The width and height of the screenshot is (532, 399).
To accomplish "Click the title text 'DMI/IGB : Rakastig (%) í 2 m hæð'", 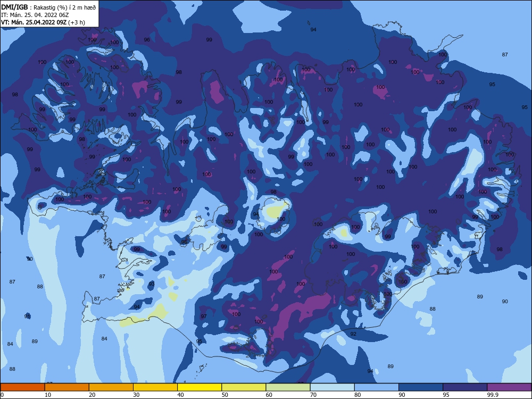I will [x=48, y=7].
